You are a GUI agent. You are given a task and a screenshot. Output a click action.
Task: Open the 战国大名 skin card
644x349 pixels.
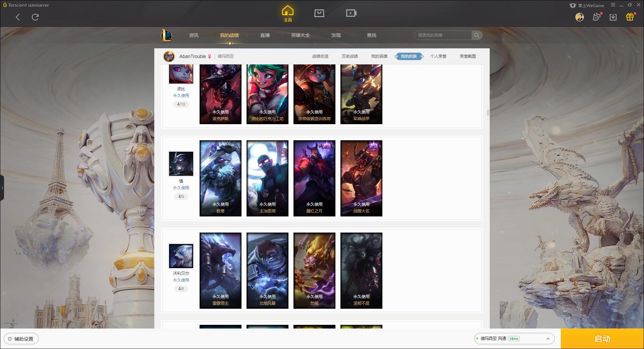pyautogui.click(x=361, y=178)
